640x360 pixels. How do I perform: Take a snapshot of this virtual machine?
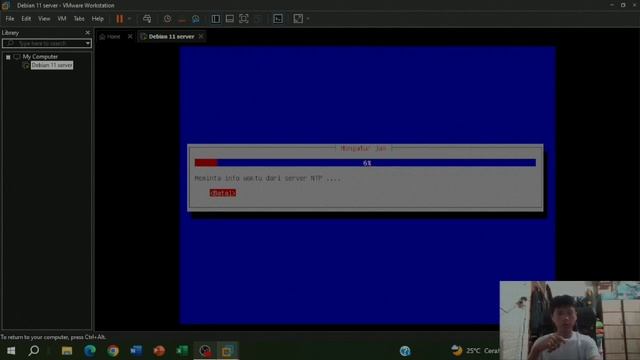click(167, 19)
